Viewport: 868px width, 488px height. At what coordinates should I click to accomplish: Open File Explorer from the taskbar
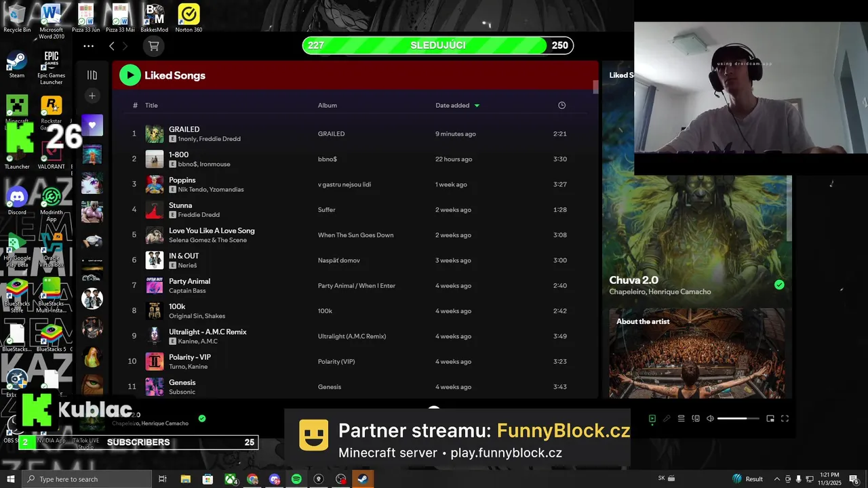click(185, 479)
